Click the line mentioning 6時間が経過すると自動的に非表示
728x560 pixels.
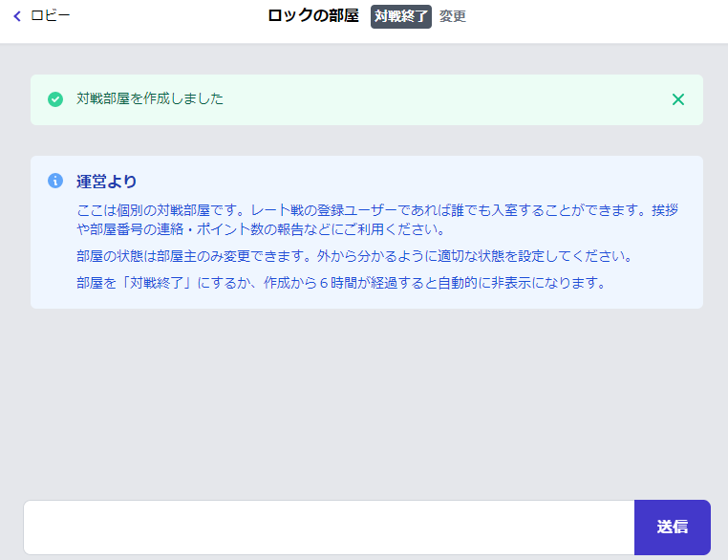(x=341, y=282)
